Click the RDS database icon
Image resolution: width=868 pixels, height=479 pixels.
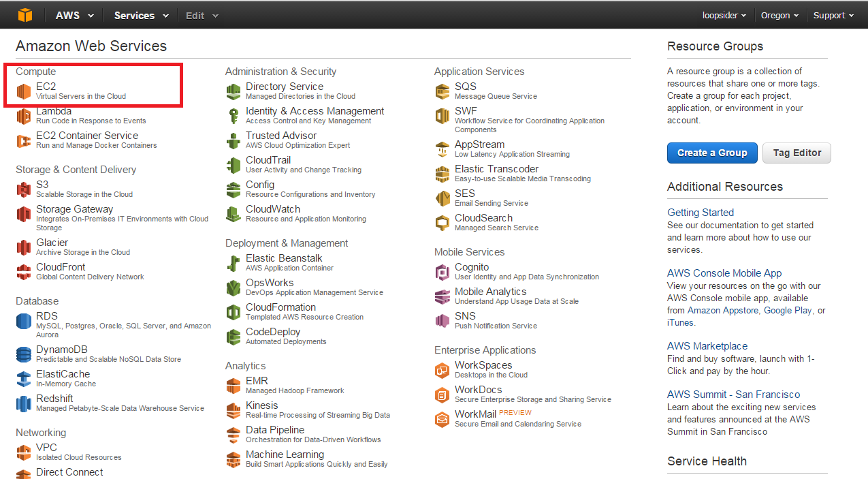24,321
